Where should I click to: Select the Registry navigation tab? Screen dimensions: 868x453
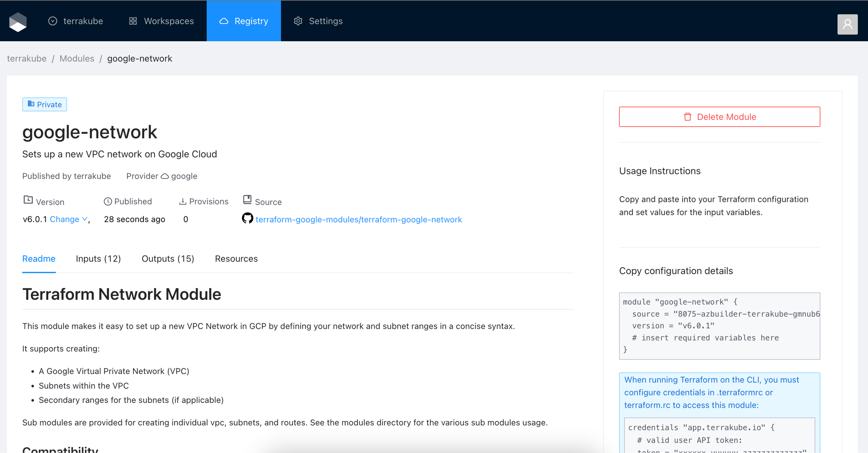(244, 21)
